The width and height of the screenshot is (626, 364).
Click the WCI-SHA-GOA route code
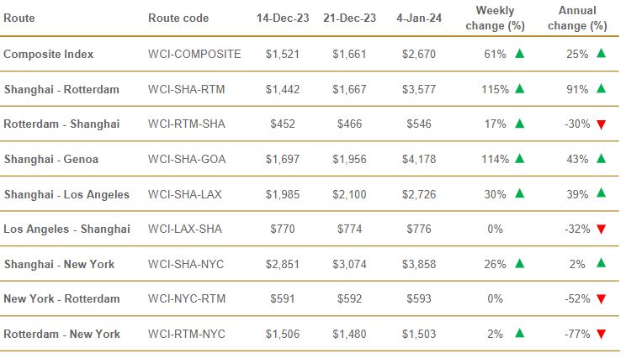click(187, 160)
